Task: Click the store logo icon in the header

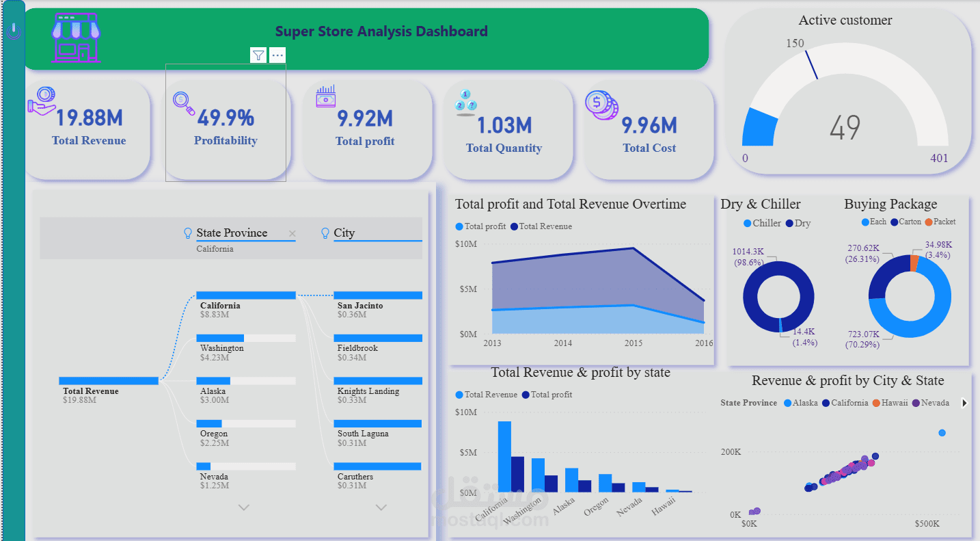Action: point(76,37)
